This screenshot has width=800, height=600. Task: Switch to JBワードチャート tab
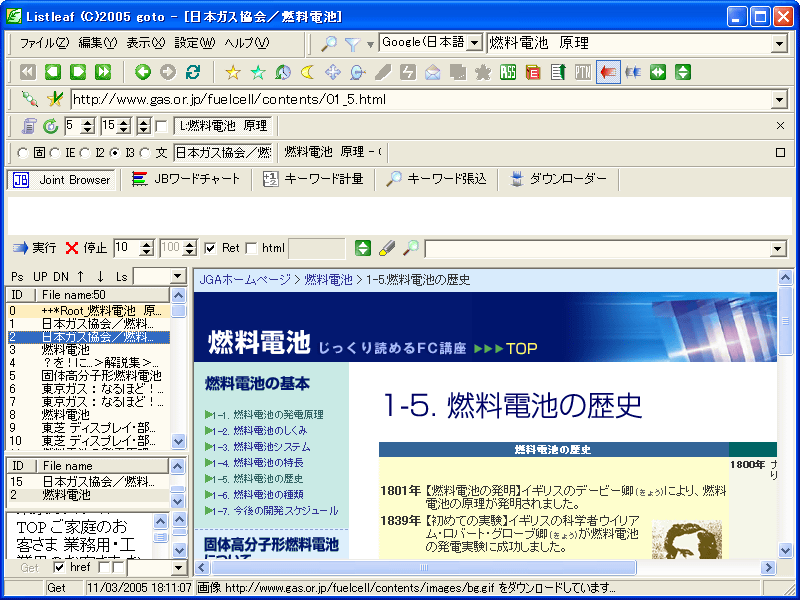tap(186, 179)
